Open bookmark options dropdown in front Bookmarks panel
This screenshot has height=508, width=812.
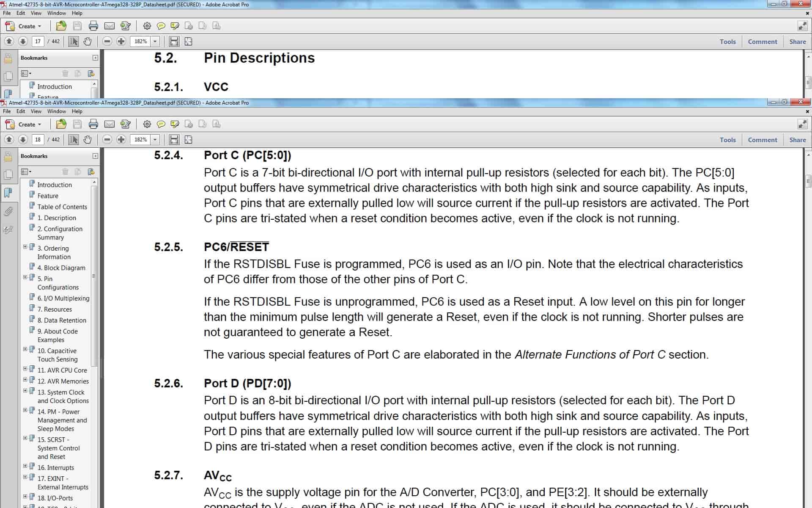tap(26, 172)
